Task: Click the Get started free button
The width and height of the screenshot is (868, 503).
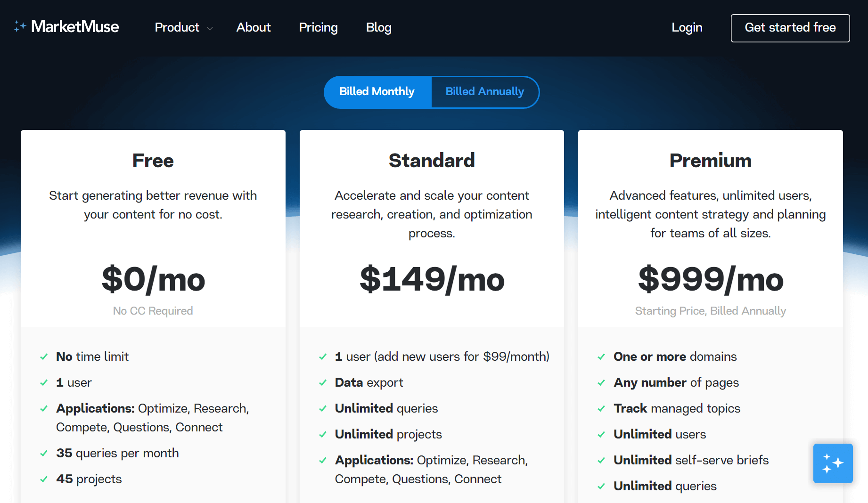Action: coord(790,28)
